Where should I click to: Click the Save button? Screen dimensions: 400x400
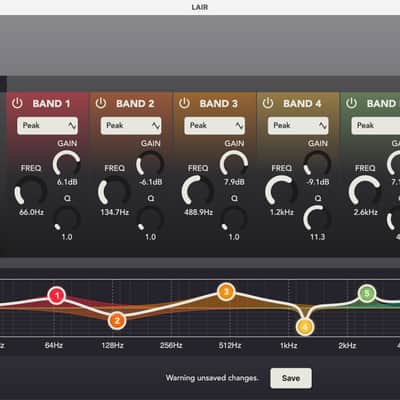pyautogui.click(x=291, y=378)
